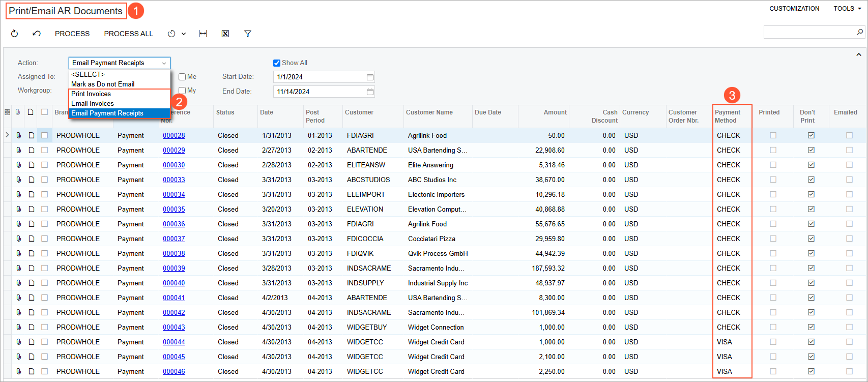Click the ABARTENDE customer cell for 000029

367,150
